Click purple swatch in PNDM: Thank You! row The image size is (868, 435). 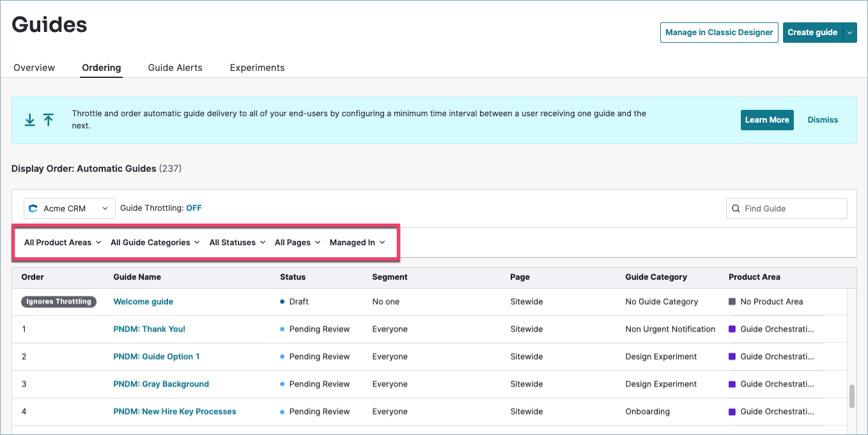(732, 329)
